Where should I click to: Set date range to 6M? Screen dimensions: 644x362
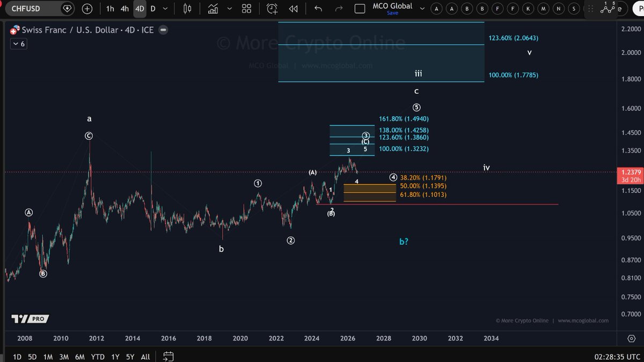[x=80, y=357]
